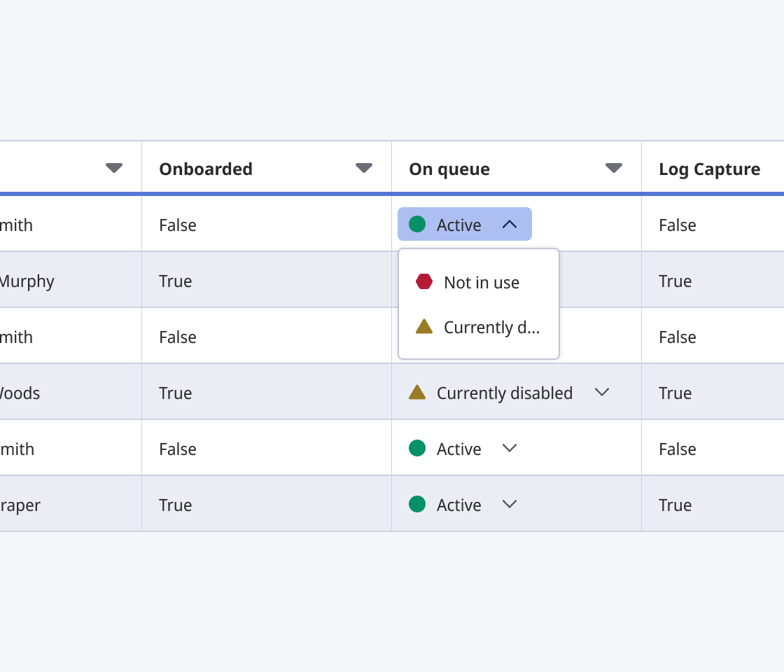The height and width of the screenshot is (672, 784).
Task: Click the green circle in the open Active dropdown
Action: pos(417,224)
